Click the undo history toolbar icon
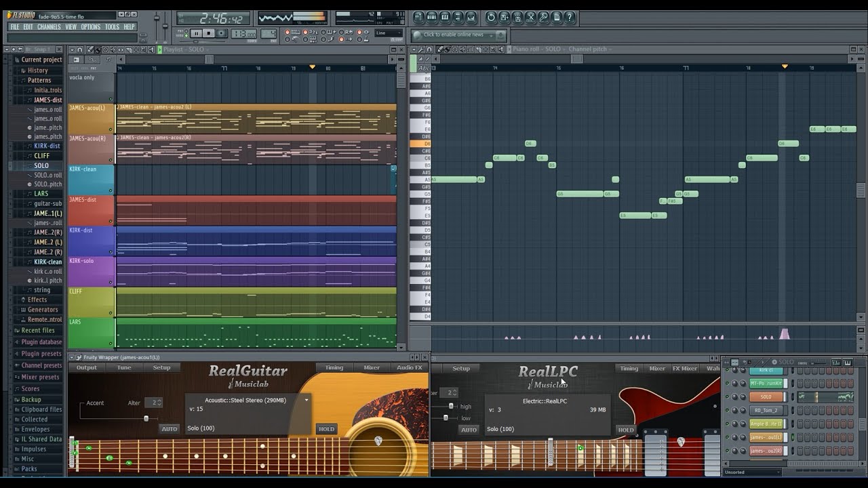This screenshot has height=488, width=868. (491, 18)
